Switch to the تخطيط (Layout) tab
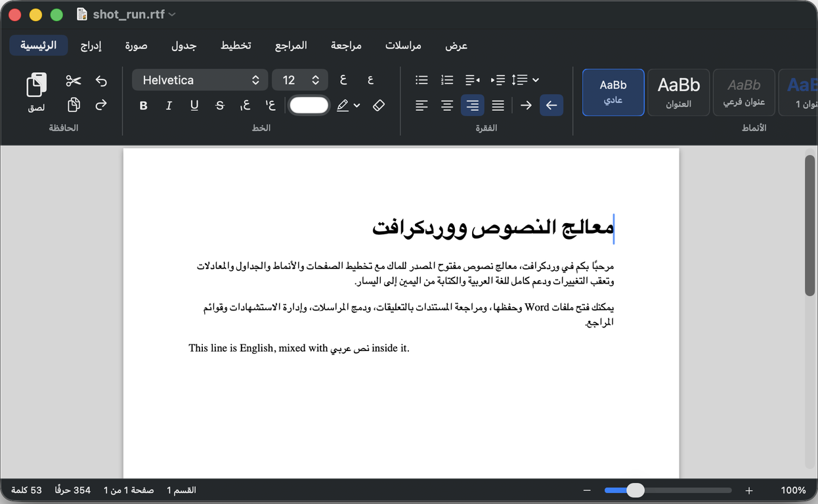 [x=236, y=45]
